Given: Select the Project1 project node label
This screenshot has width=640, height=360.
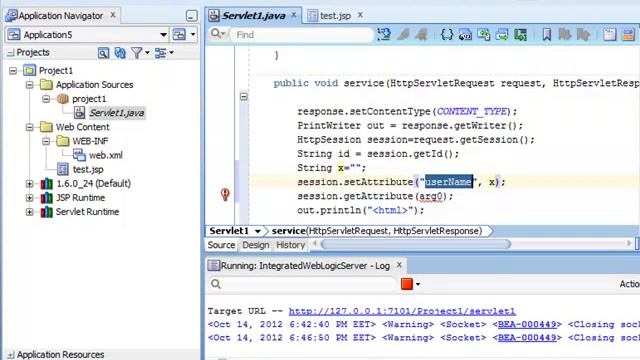Looking at the screenshot, I should pos(56,71).
